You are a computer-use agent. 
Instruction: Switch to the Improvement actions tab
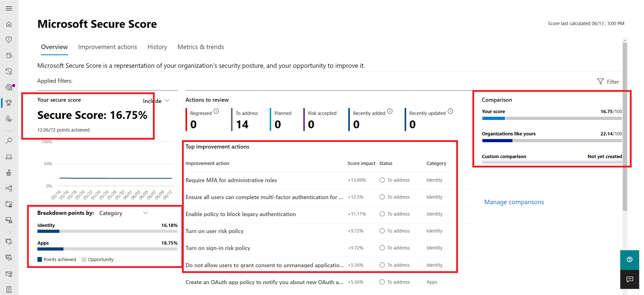(x=108, y=47)
